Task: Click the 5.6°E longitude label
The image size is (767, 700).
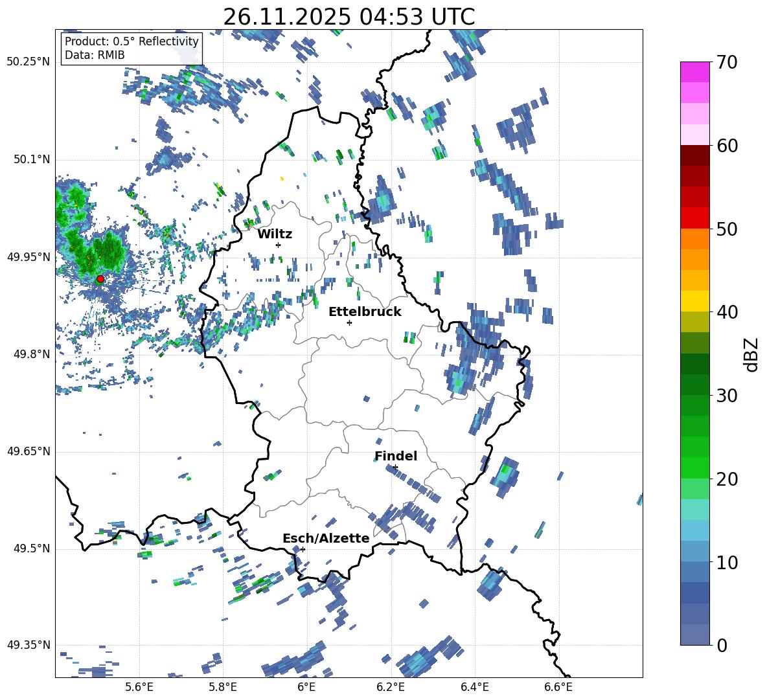Action: (139, 687)
